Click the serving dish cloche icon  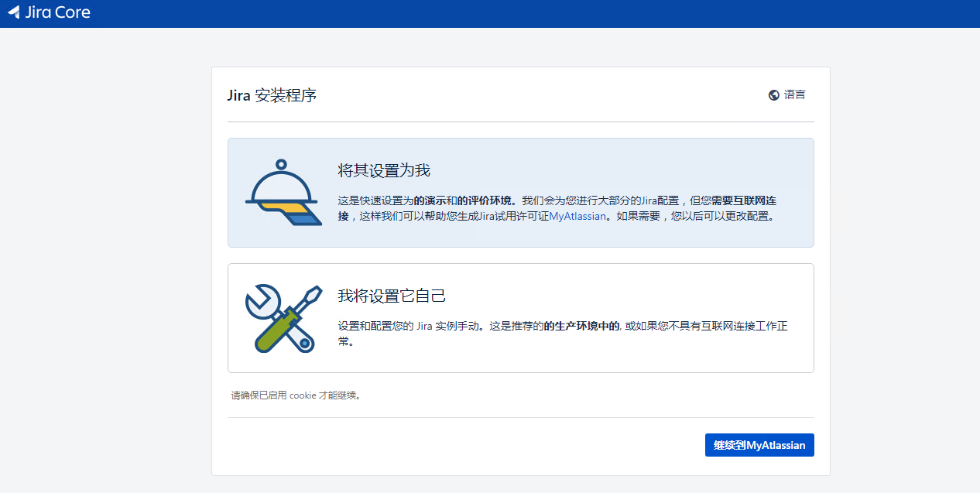283,193
